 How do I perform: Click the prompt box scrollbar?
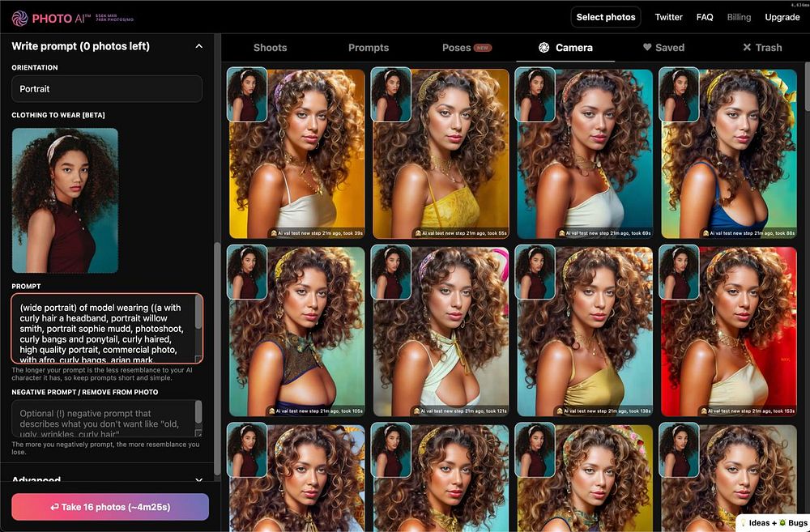(x=198, y=313)
